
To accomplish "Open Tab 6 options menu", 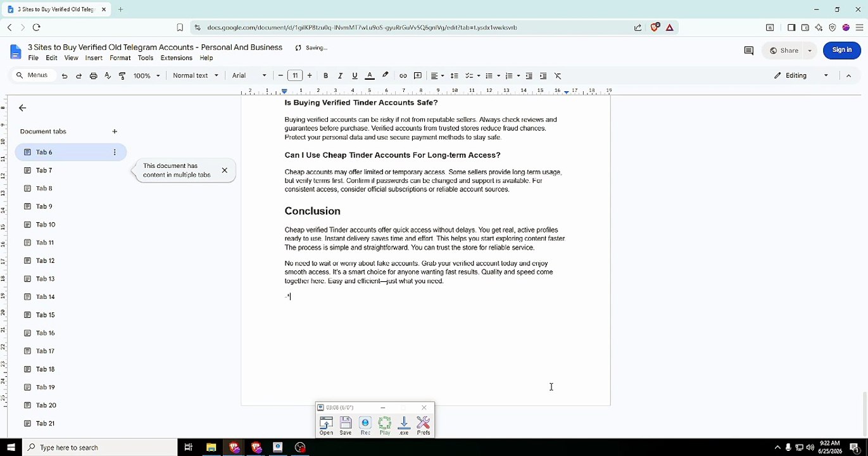I will click(115, 153).
